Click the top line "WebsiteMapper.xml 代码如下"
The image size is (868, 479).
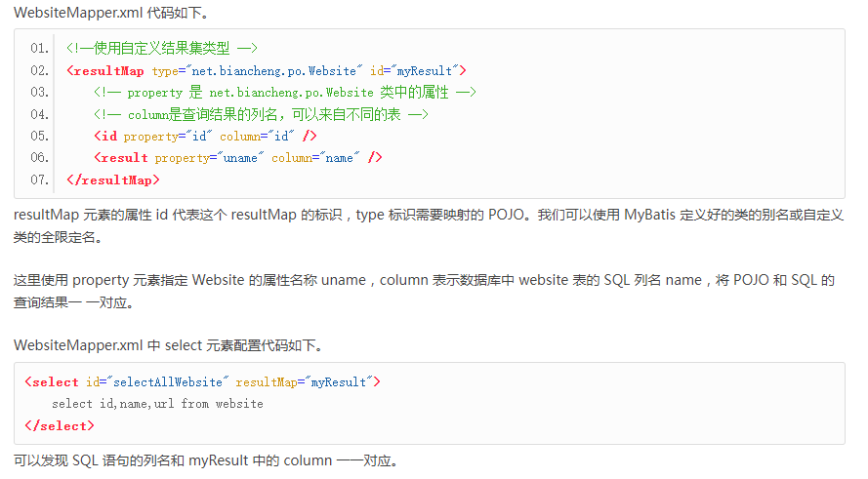tap(110, 12)
